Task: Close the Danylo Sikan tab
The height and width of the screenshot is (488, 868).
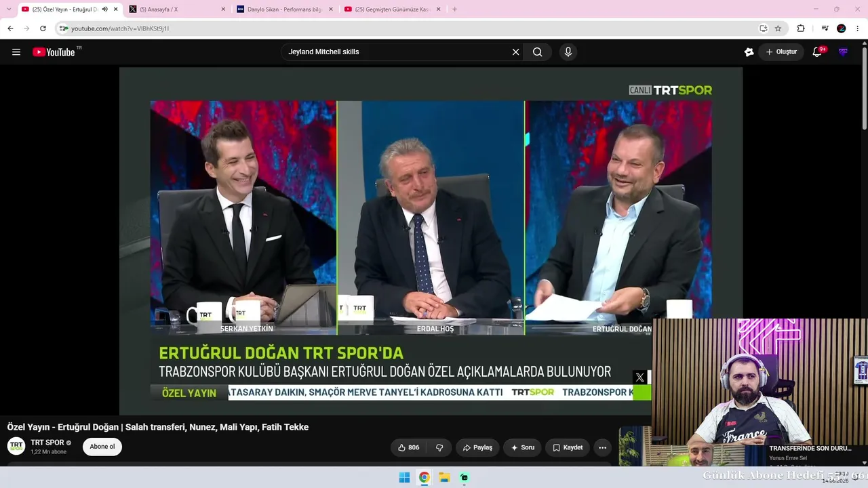Action: [331, 9]
